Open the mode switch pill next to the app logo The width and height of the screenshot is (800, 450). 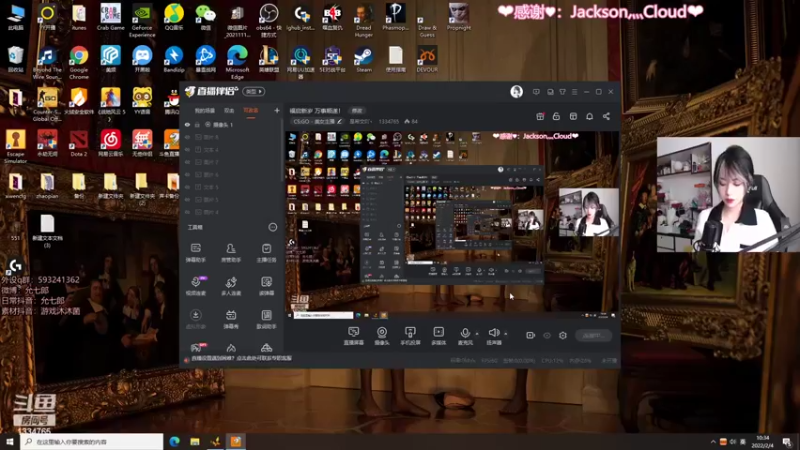point(254,91)
